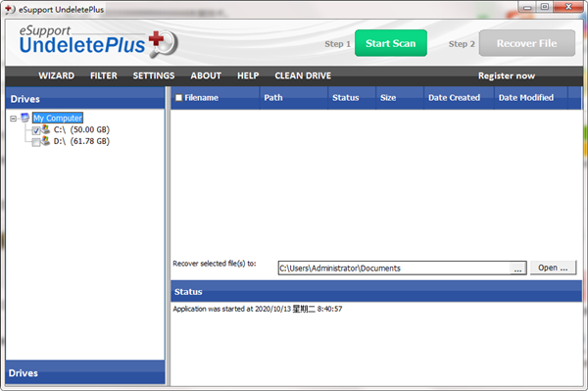Collapse the My Computer tree node

(x=13, y=119)
